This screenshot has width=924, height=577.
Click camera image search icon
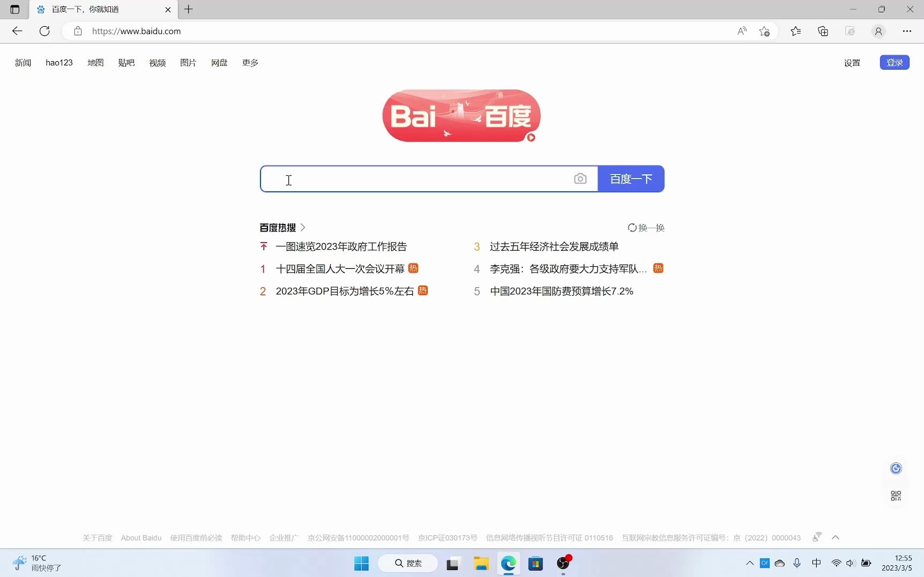pos(580,179)
